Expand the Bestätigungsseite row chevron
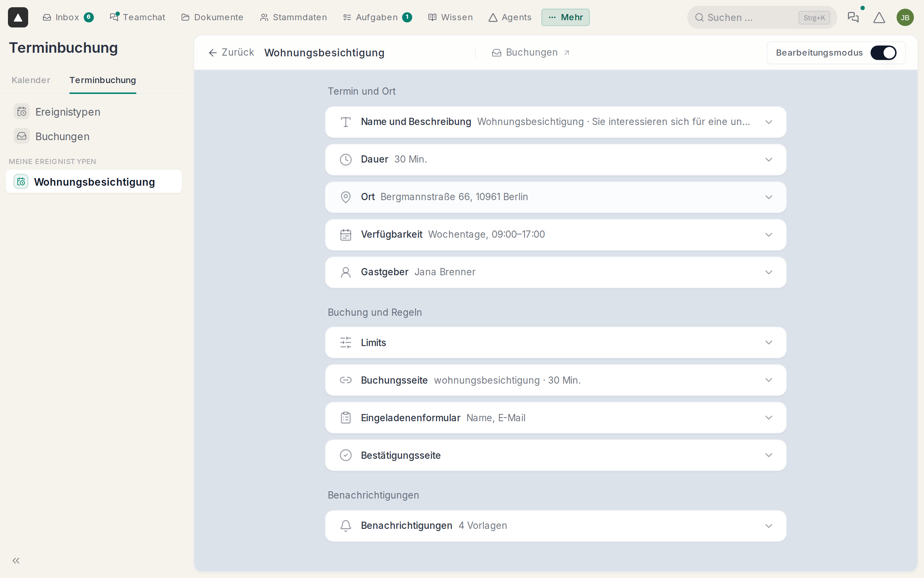Screen dimensions: 924x578 [x=768, y=455]
